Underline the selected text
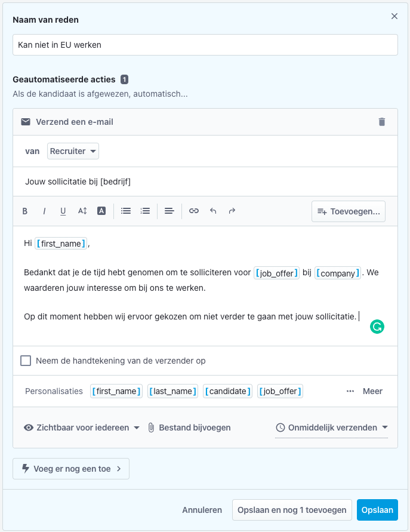Viewport: 410px width, 532px height. (63, 211)
